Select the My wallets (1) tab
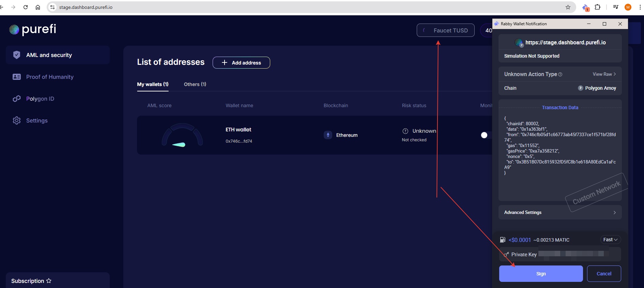 153,84
